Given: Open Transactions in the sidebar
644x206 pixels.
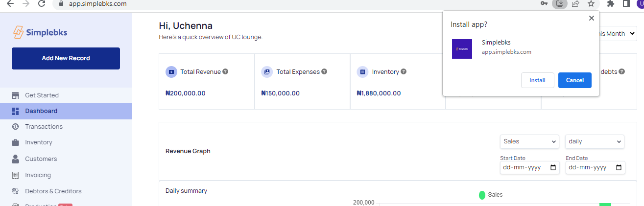Looking at the screenshot, I should coord(44,127).
